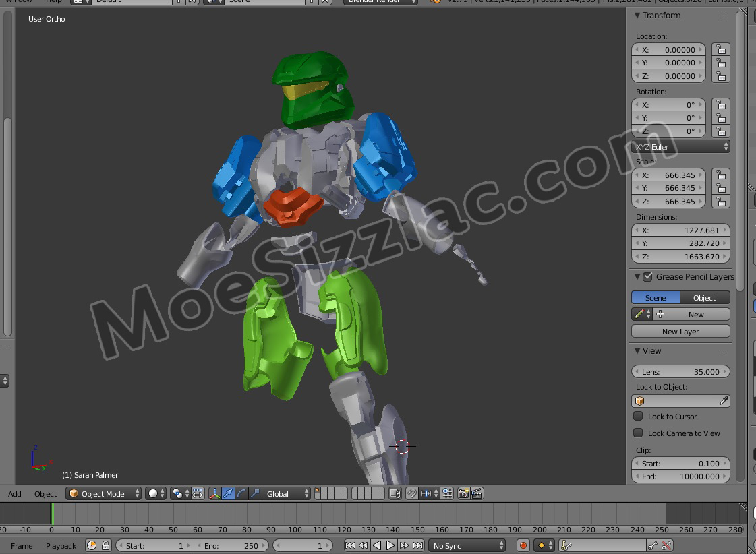
Task: Toggle lock for Scale Z
Action: pos(721,202)
